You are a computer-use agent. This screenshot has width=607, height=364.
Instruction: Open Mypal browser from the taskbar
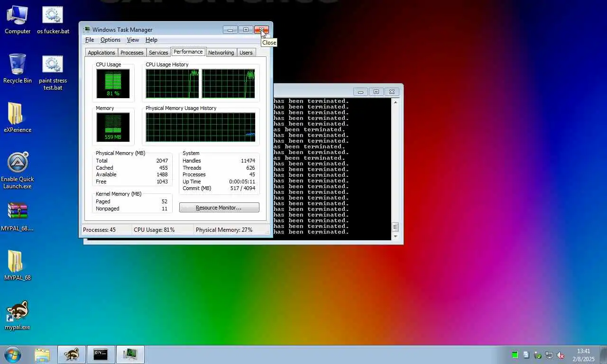point(72,355)
